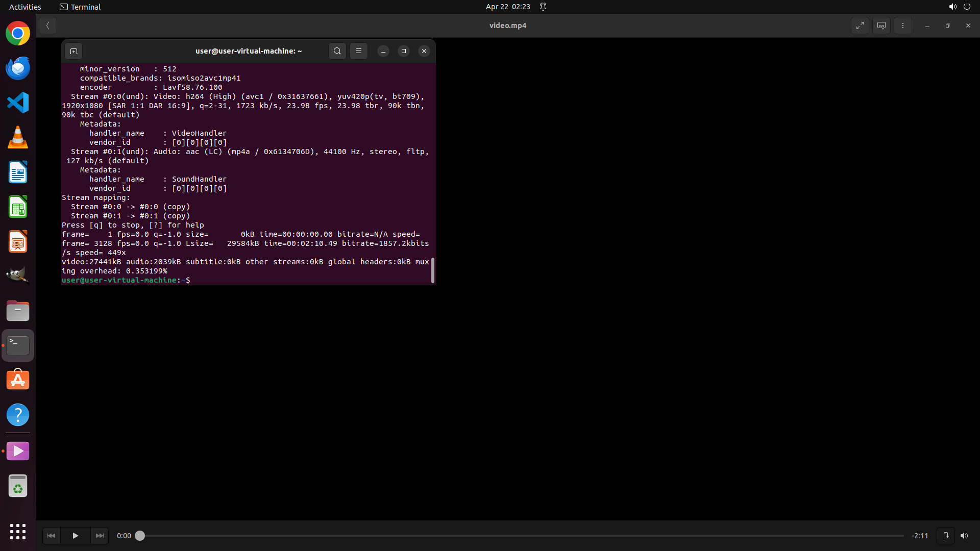The height and width of the screenshot is (551, 980).
Task: Skip to the next track
Action: coord(100,536)
